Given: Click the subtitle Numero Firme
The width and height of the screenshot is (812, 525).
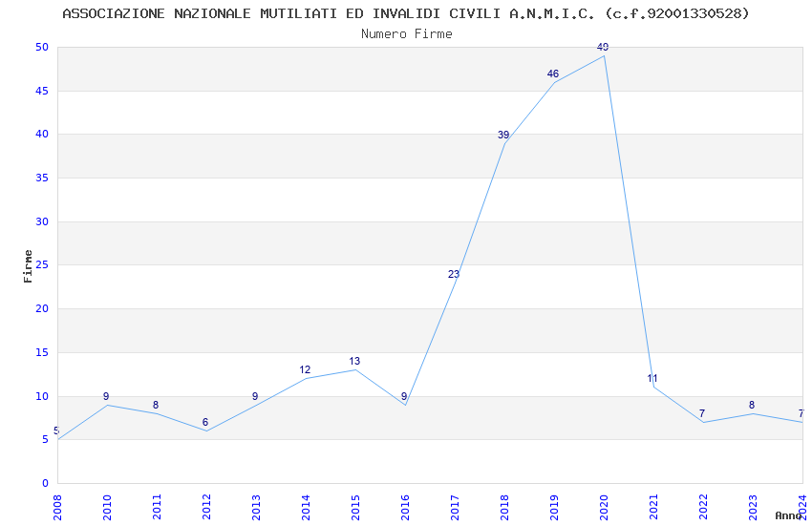Looking at the screenshot, I should [x=407, y=34].
